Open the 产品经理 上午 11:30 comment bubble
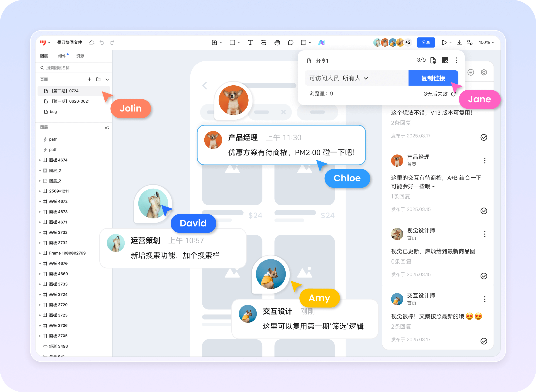The height and width of the screenshot is (392, 536). 281,145
